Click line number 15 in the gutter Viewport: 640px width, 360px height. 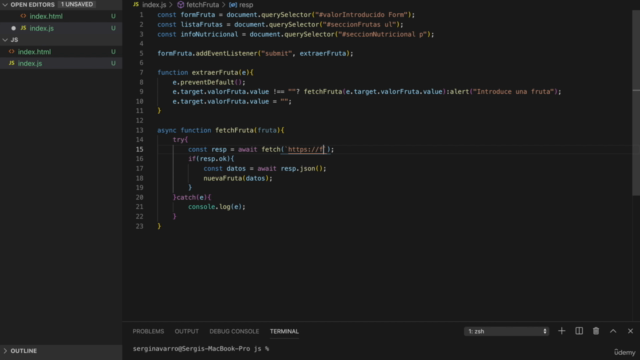pos(140,149)
